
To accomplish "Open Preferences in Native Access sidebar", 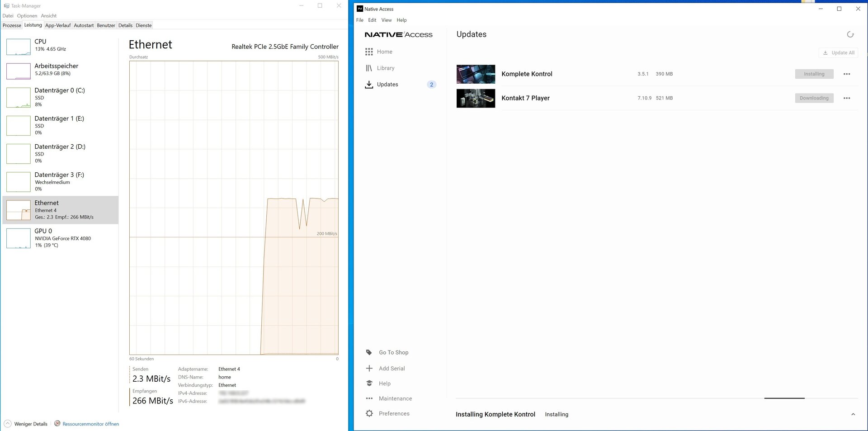I will pyautogui.click(x=394, y=413).
